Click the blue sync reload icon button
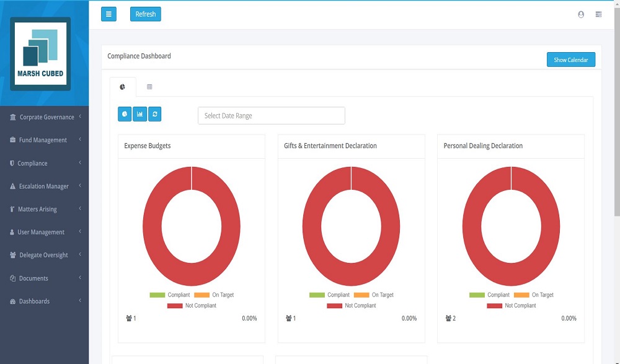Image resolution: width=620 pixels, height=364 pixels. coord(155,114)
